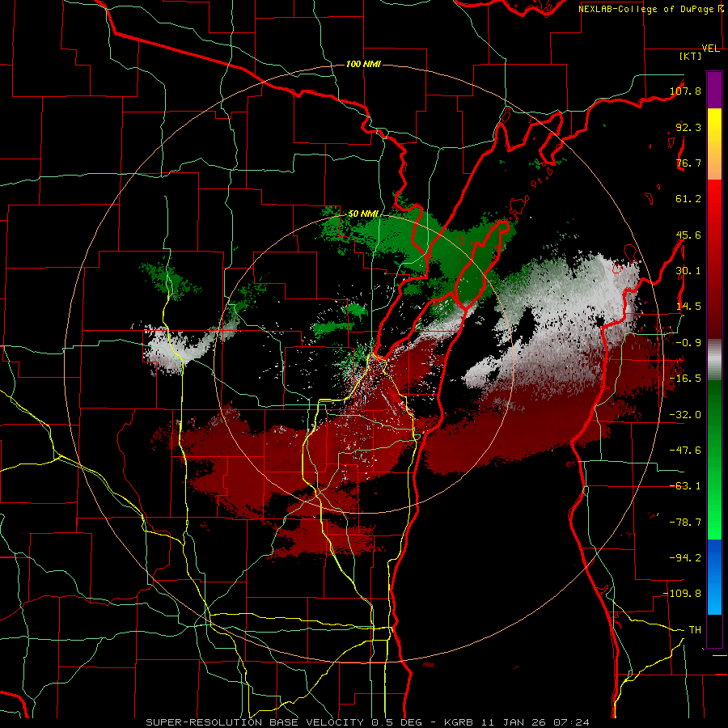Image resolution: width=728 pixels, height=728 pixels.
Task: Click the 107.8 legend value
Action: pyautogui.click(x=685, y=91)
